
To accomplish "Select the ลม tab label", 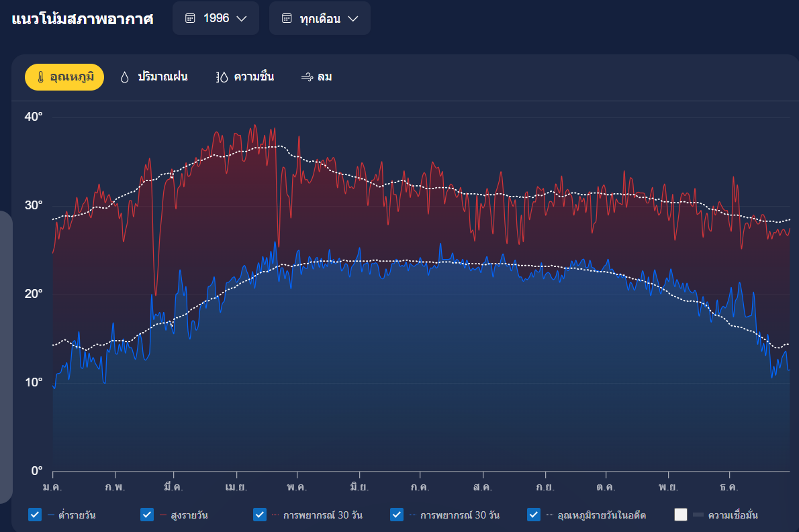I will tap(325, 77).
